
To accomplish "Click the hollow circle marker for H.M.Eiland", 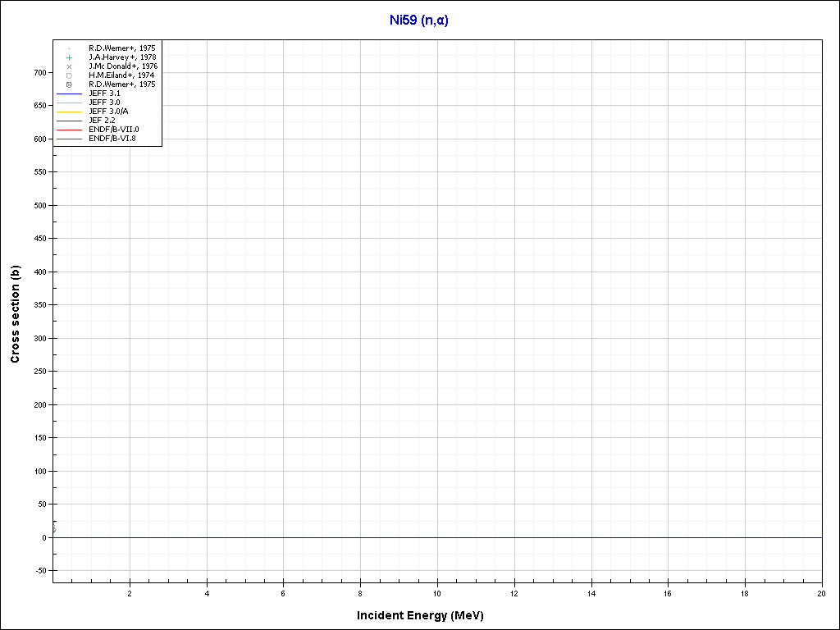I will tap(70, 75).
